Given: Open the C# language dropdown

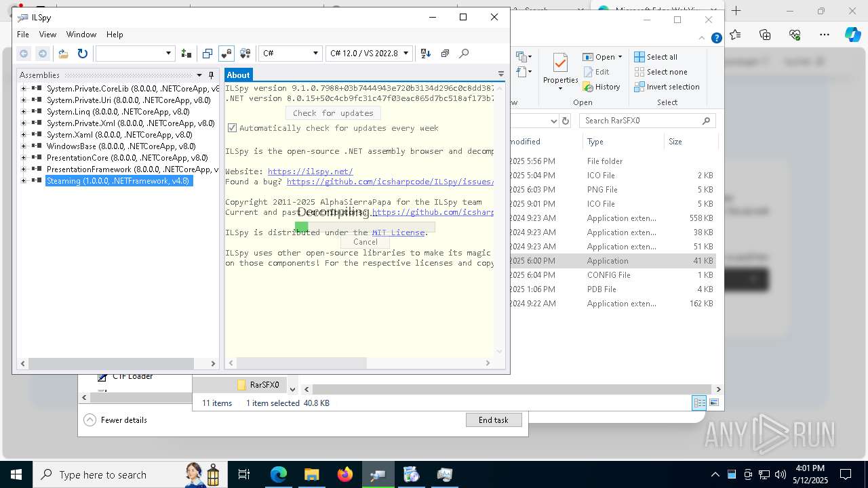Looking at the screenshot, I should click(290, 54).
